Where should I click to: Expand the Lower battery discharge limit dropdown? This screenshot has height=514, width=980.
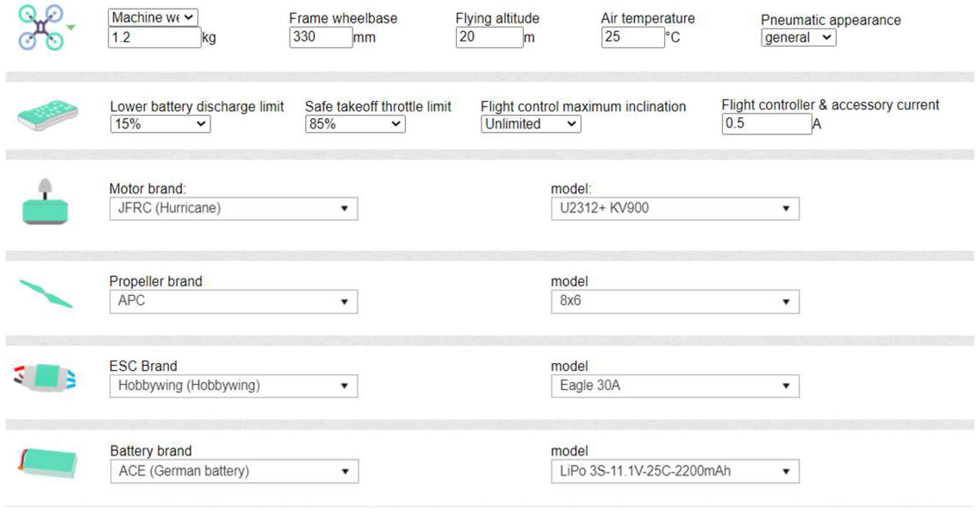(160, 124)
